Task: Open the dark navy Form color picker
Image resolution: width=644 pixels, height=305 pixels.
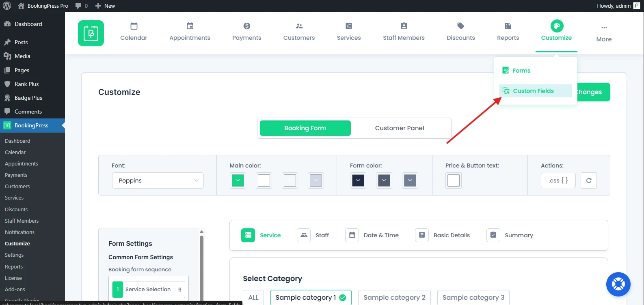Action: coord(358,180)
